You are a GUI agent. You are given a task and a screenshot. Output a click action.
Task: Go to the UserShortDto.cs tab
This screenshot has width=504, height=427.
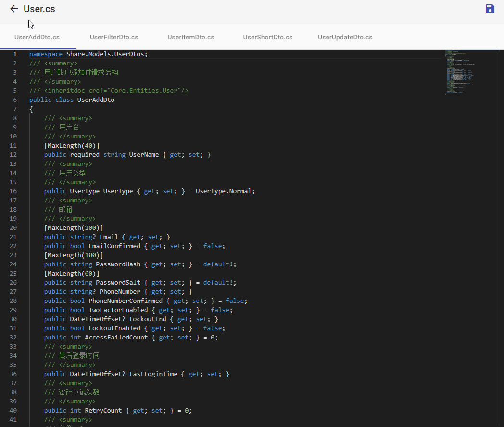[x=268, y=38]
